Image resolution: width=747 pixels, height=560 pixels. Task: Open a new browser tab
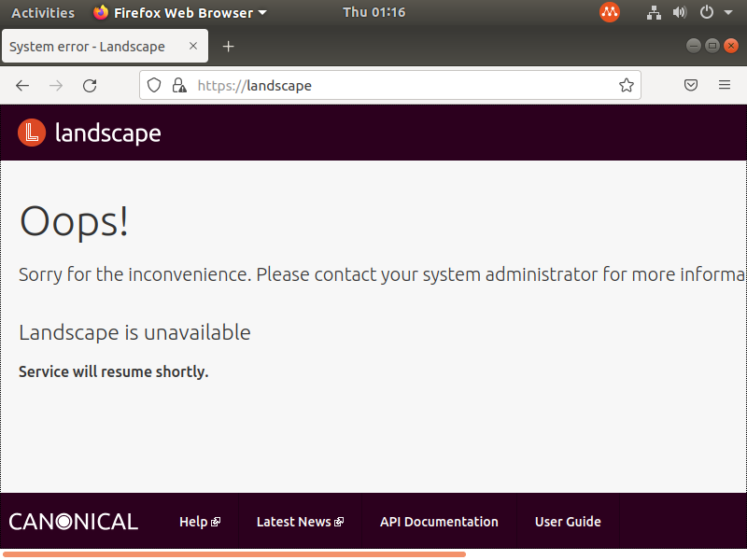tap(228, 46)
